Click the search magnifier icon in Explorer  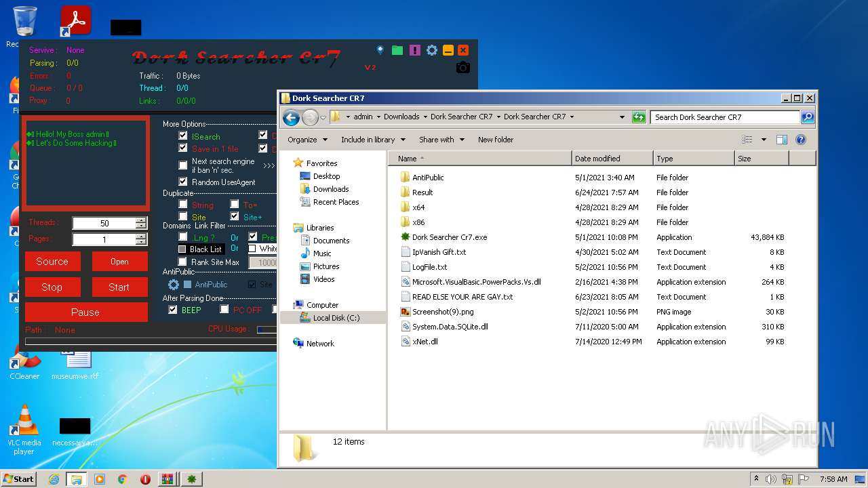pyautogui.click(x=807, y=117)
